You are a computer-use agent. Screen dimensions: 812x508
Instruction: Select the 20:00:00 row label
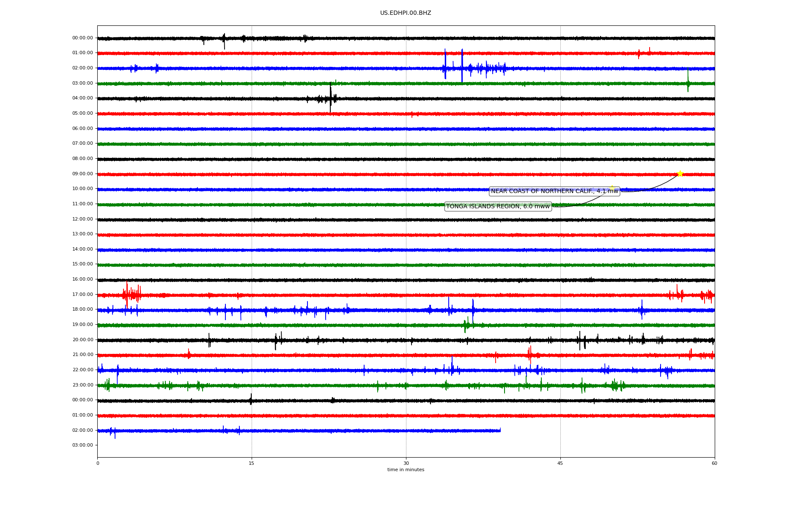point(82,340)
